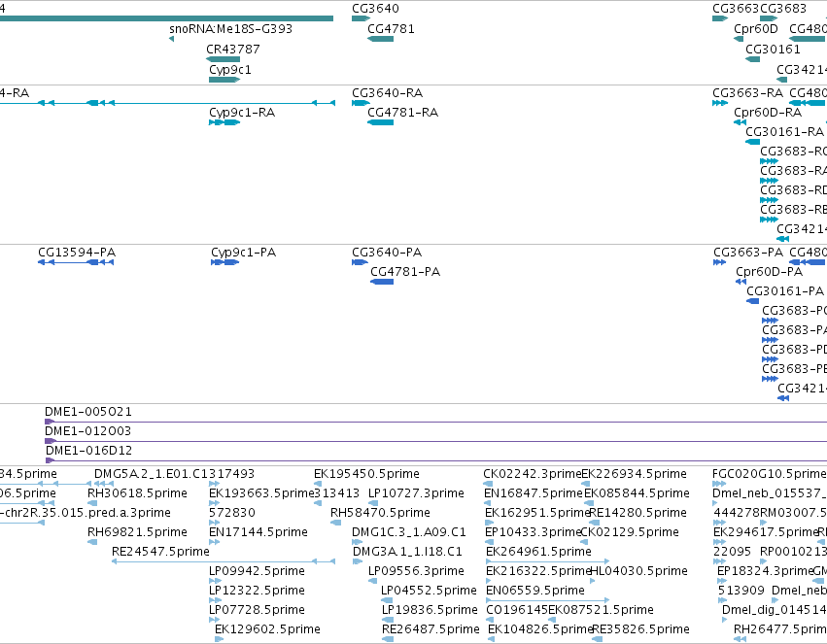Open the CG13594-PA protein feature
Screen dimensions: 827x644
pos(76,262)
